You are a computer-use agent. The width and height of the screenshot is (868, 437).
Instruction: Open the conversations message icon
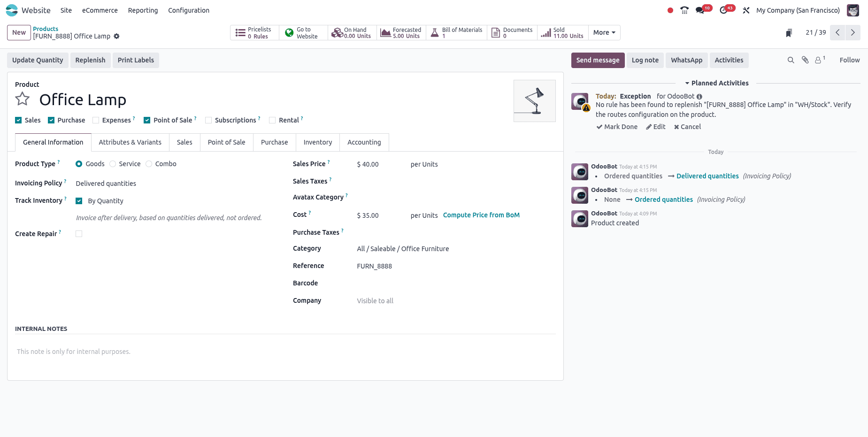700,10
